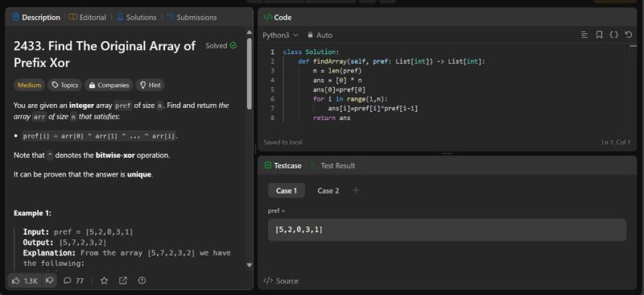Expand the Python3 language dropdown

click(280, 35)
